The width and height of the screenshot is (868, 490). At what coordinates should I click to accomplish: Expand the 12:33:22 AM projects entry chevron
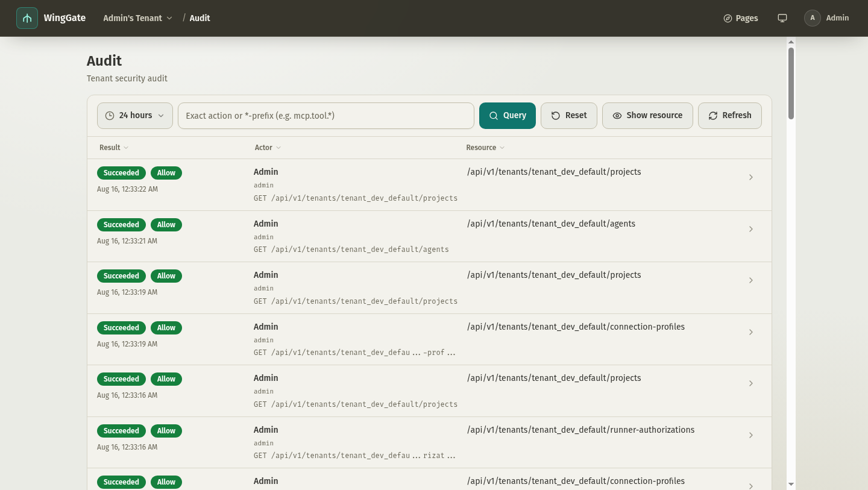pyautogui.click(x=751, y=177)
